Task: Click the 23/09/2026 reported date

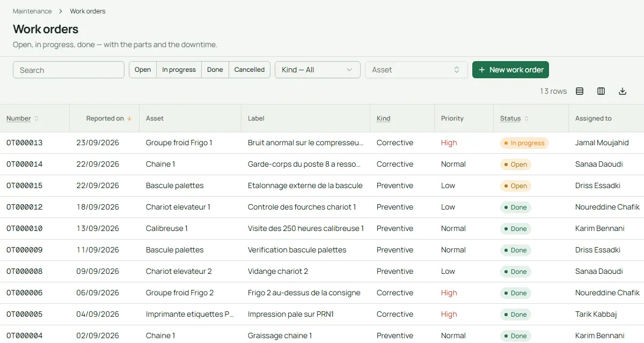Action: [x=98, y=143]
